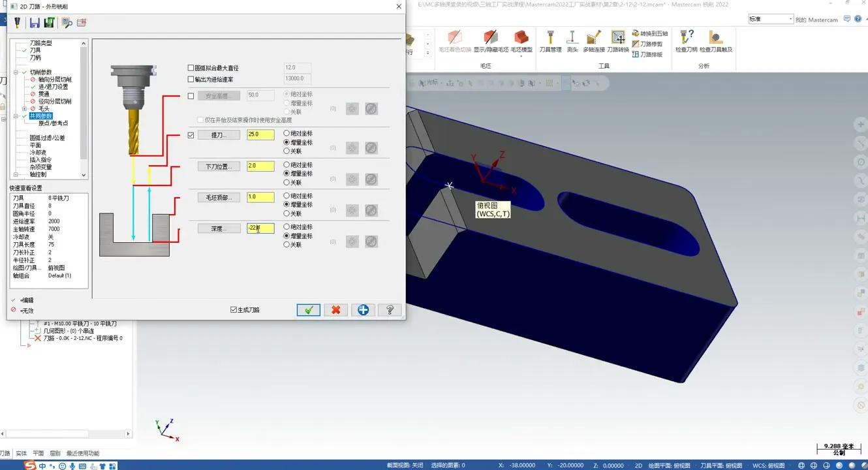Select 进/退刀设置 in parameter tree
The image size is (868, 470).
(x=53, y=87)
